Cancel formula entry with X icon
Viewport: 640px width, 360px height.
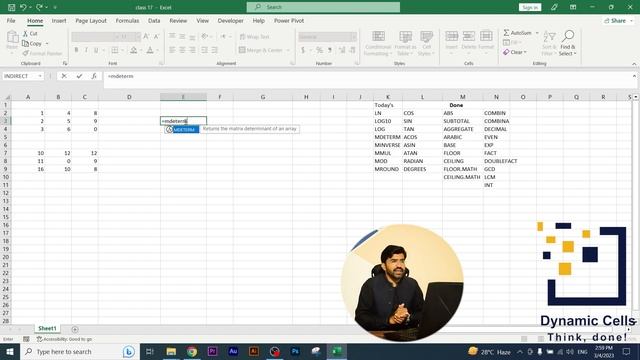click(x=64, y=76)
